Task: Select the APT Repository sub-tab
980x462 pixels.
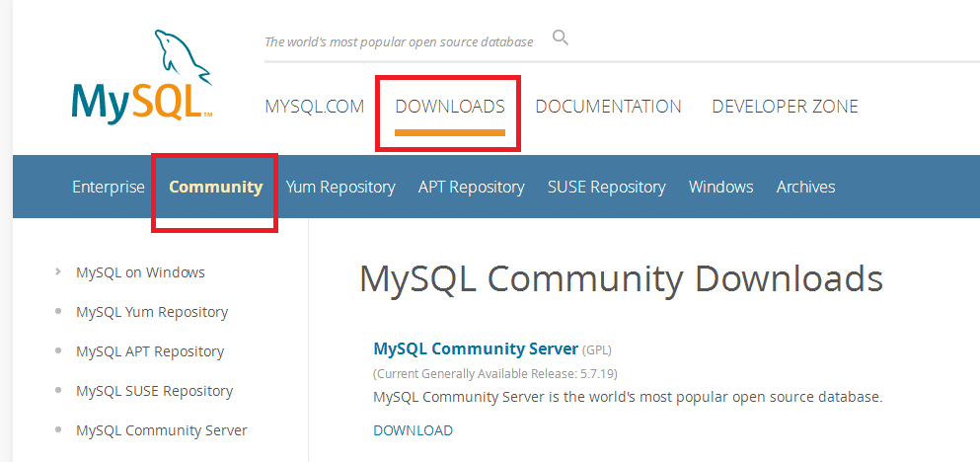Action: 472,187
